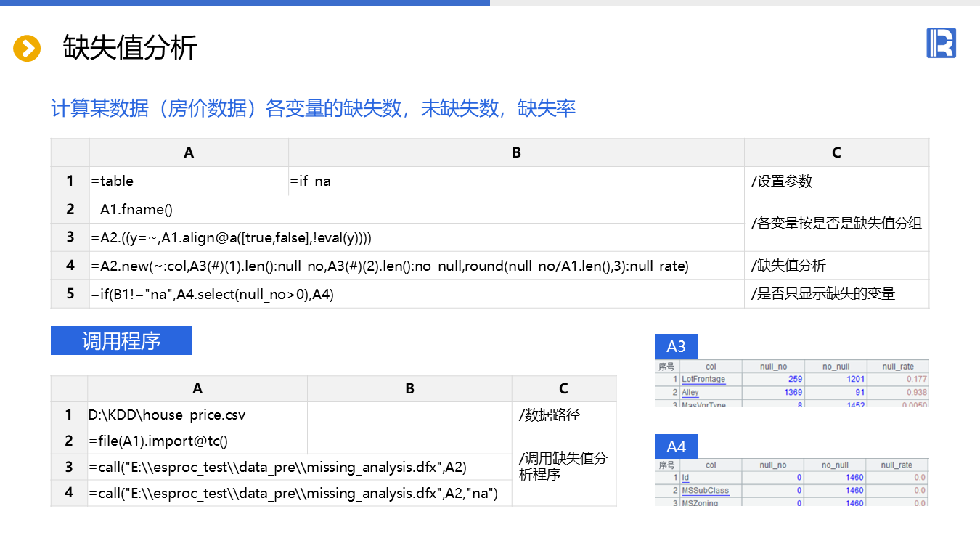Select the value 1201 under no_null
Image resolution: width=980 pixels, height=551 pixels.
pos(855,380)
